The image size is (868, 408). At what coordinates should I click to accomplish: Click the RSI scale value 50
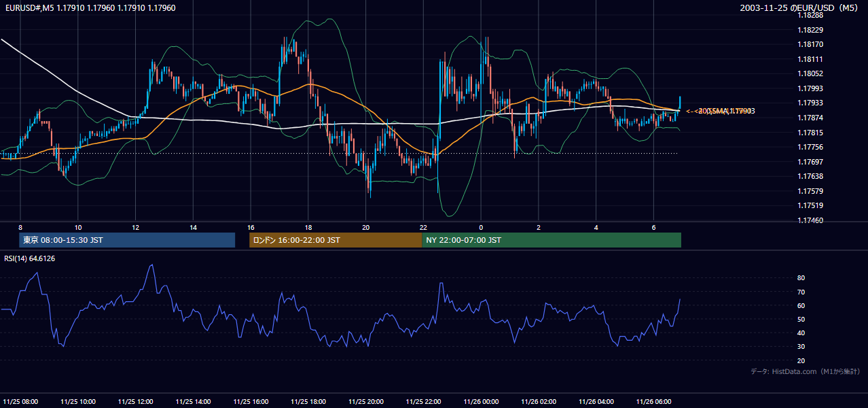click(x=801, y=319)
